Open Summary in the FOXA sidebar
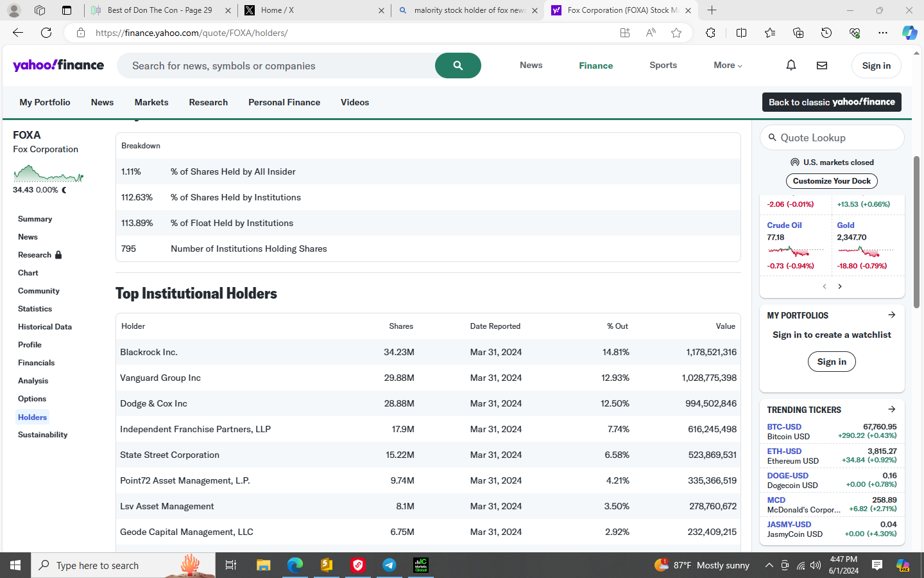The width and height of the screenshot is (924, 578). point(35,219)
